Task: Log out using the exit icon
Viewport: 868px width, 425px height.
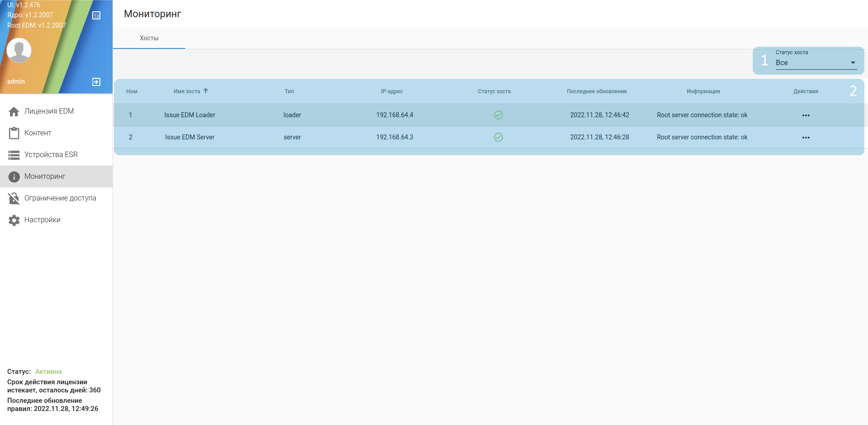Action: pos(96,82)
